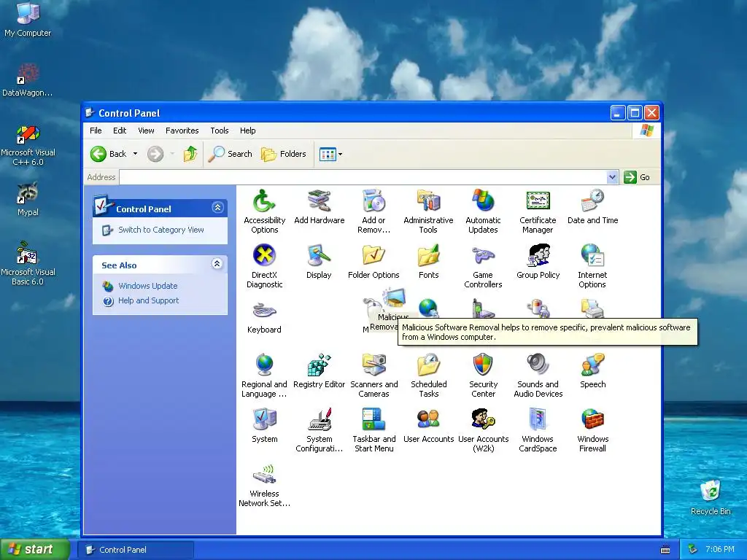Open the File menu
The height and width of the screenshot is (560, 747).
tap(96, 131)
